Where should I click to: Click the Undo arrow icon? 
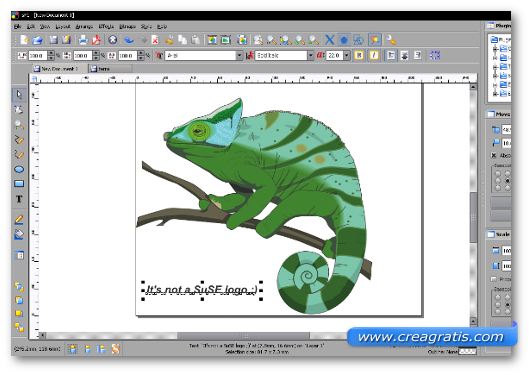129,40
